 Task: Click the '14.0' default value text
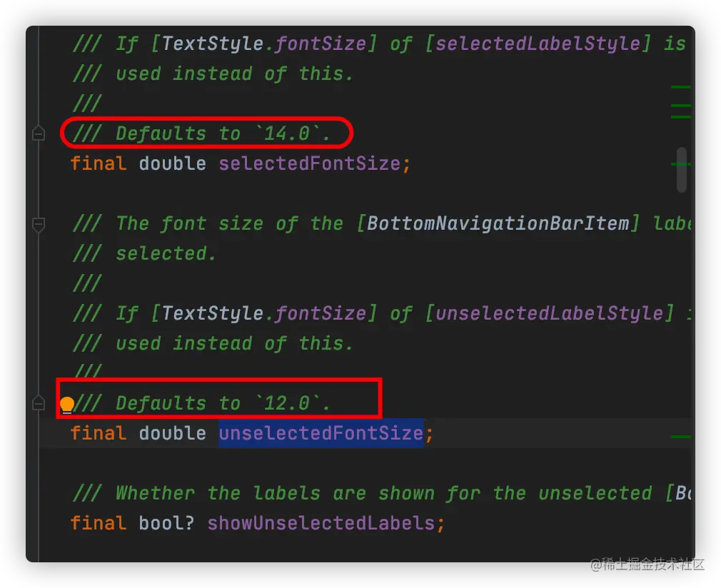[288, 133]
